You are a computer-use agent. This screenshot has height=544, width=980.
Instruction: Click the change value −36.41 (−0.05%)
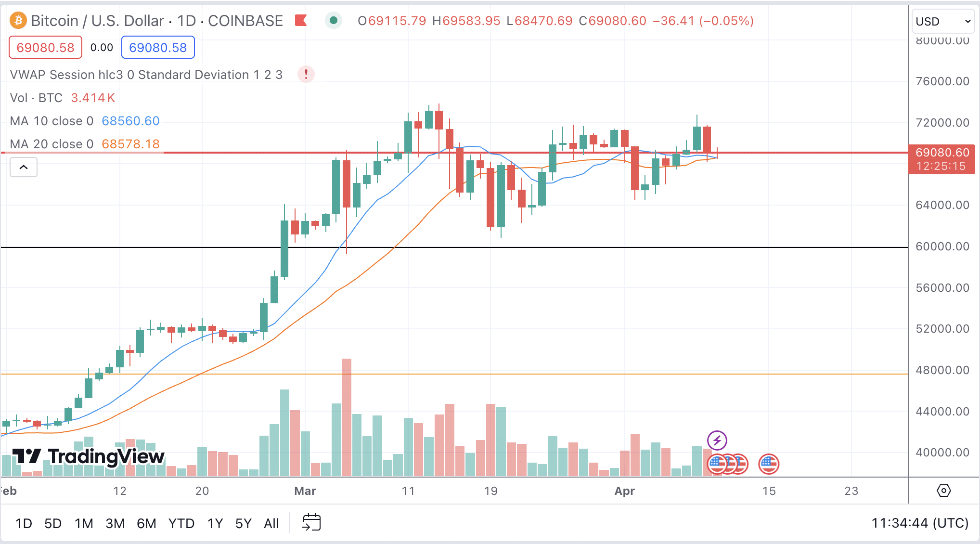(x=703, y=21)
